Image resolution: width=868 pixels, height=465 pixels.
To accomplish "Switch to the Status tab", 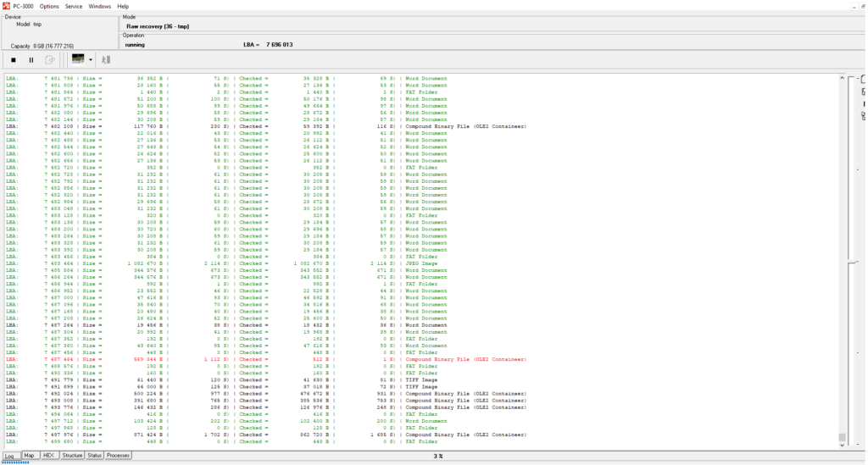I will click(94, 456).
